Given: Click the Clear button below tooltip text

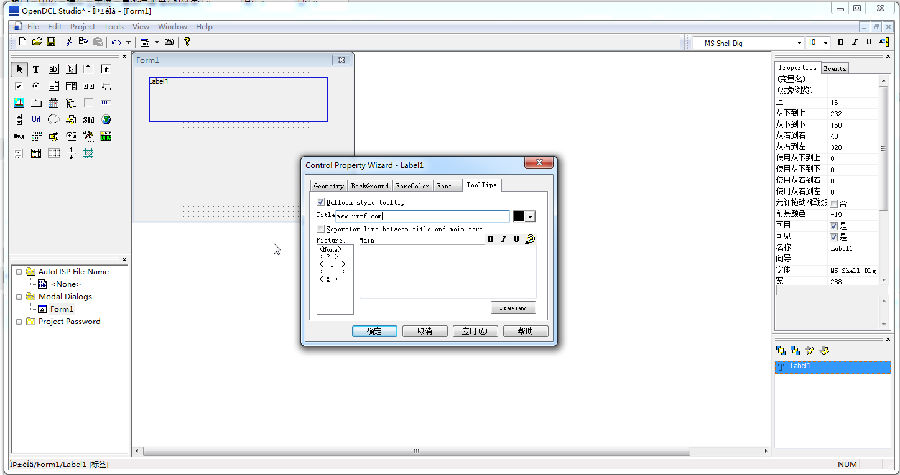Looking at the screenshot, I should click(x=513, y=308).
